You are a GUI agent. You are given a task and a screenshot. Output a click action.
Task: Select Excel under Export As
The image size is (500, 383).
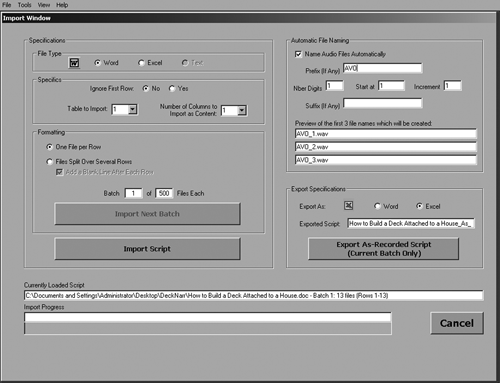click(419, 206)
